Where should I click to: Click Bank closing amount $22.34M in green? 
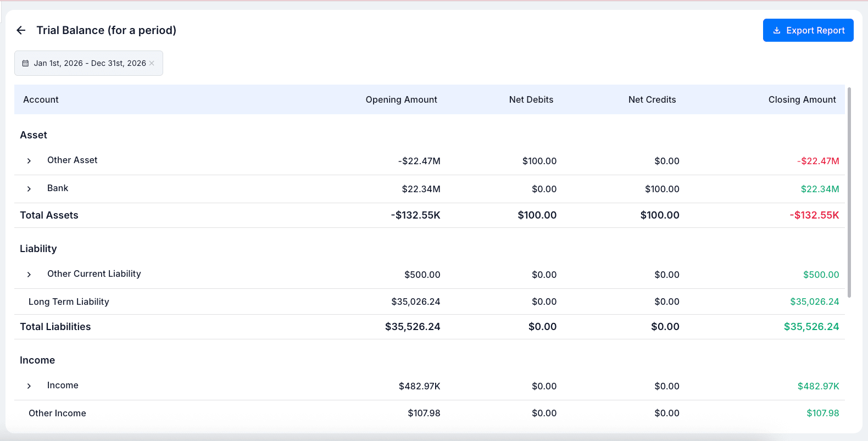pos(820,189)
